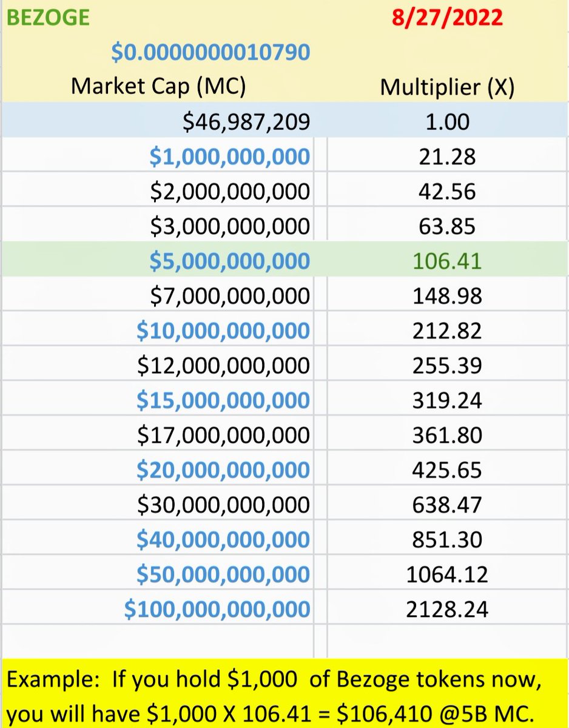This screenshot has width=569, height=728.
Task: Select the $15,000,000,000 cell
Action: (223, 400)
